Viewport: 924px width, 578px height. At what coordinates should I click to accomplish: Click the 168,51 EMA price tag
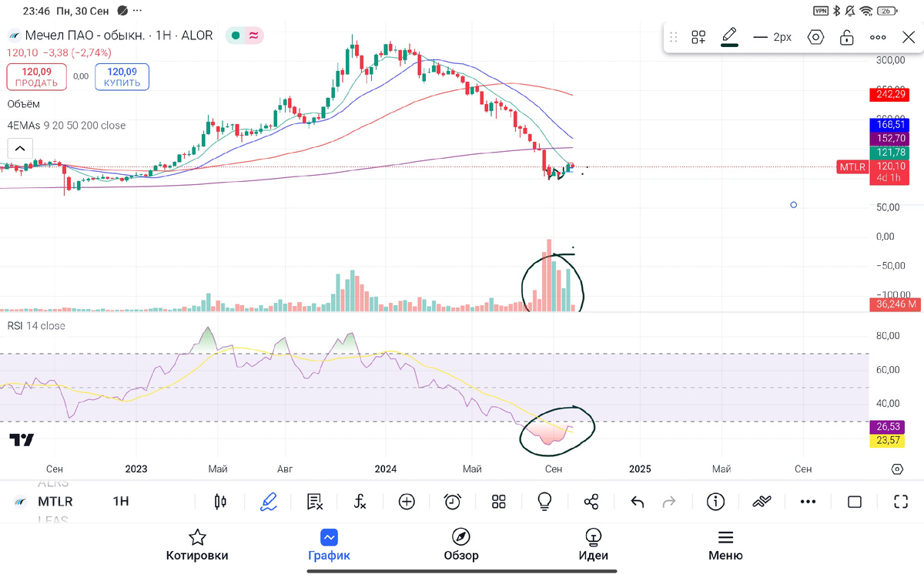pos(889,124)
